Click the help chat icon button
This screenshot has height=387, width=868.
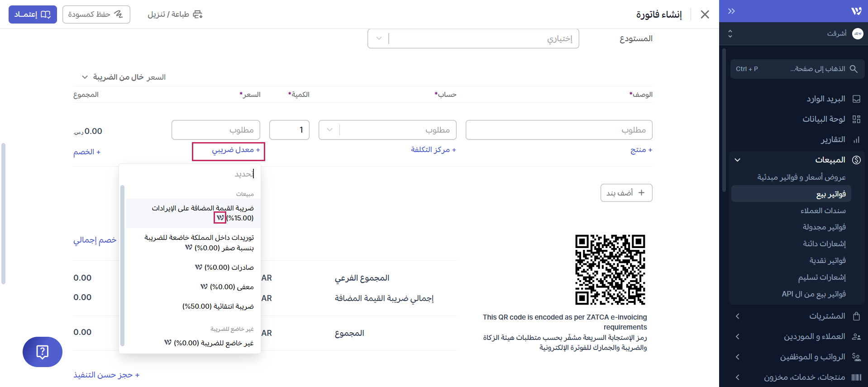(43, 352)
